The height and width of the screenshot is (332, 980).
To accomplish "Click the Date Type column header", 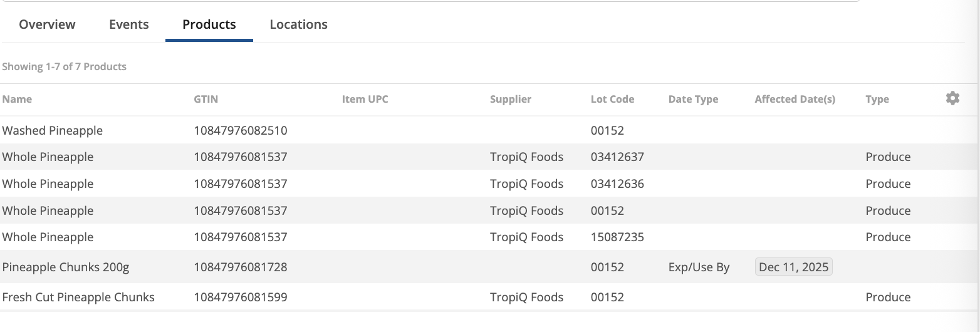I will tap(693, 99).
